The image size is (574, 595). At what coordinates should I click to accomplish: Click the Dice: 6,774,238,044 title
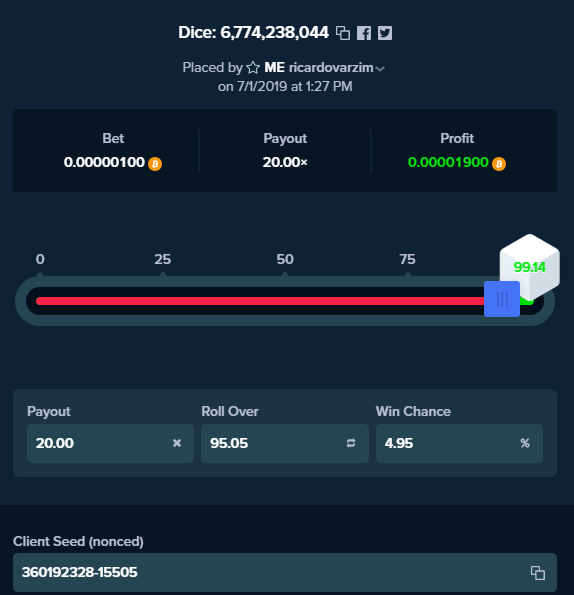click(x=253, y=33)
